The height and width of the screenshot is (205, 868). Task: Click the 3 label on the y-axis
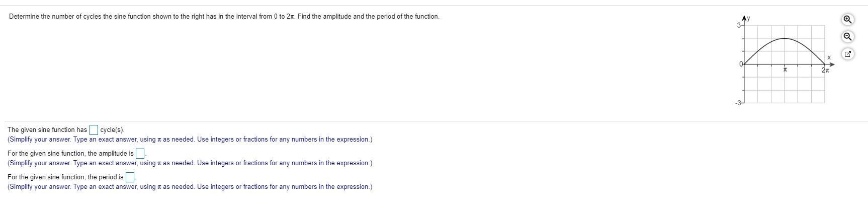pos(739,25)
